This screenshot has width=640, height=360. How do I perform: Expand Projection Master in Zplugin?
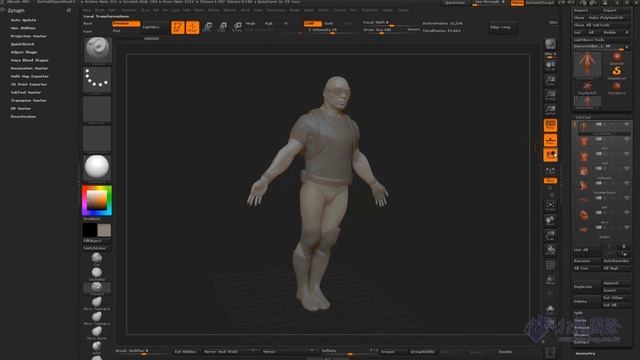point(29,36)
